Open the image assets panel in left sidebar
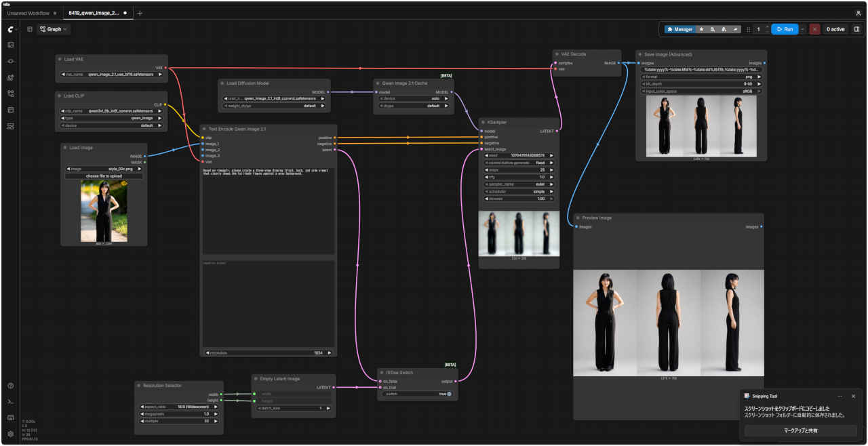868x446 pixels. click(11, 45)
